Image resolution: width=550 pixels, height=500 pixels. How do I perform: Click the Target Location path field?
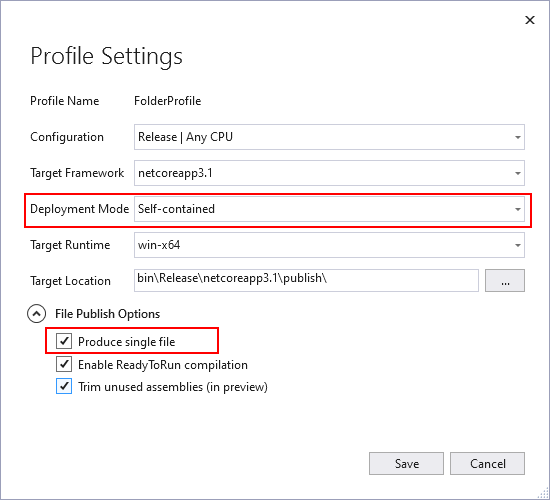[306, 281]
